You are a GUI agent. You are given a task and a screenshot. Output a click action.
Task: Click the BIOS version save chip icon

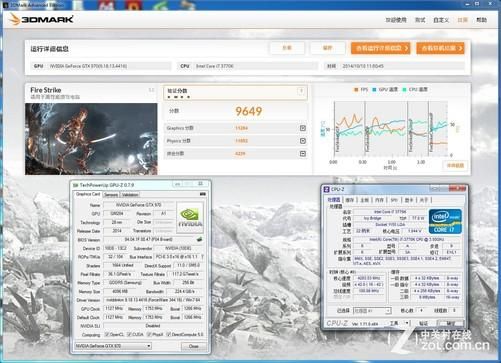click(199, 239)
